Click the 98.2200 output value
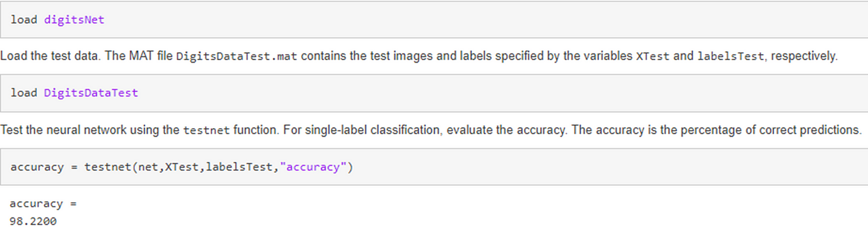The width and height of the screenshot is (868, 238). (x=33, y=222)
